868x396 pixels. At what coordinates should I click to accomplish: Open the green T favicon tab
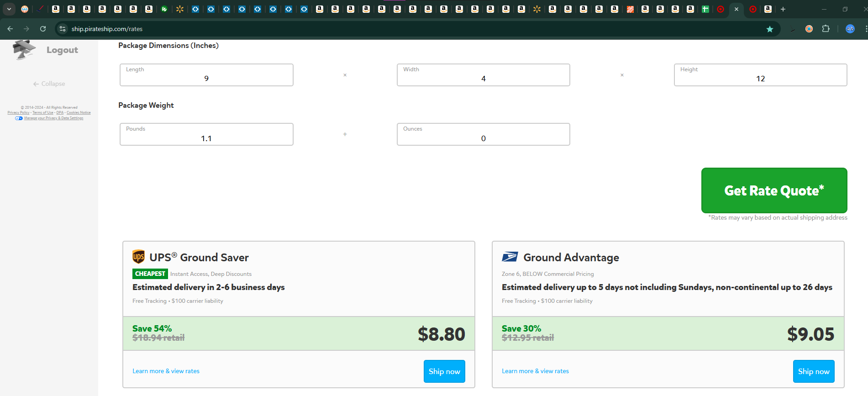pyautogui.click(x=705, y=9)
